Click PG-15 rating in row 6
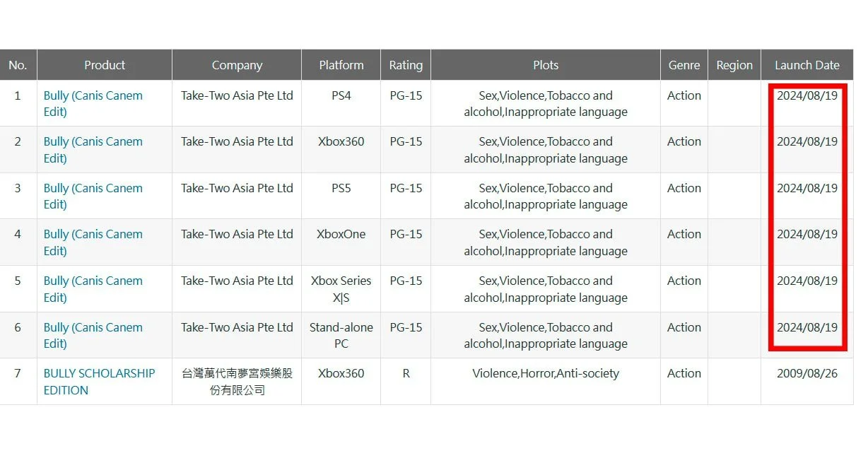 406,327
